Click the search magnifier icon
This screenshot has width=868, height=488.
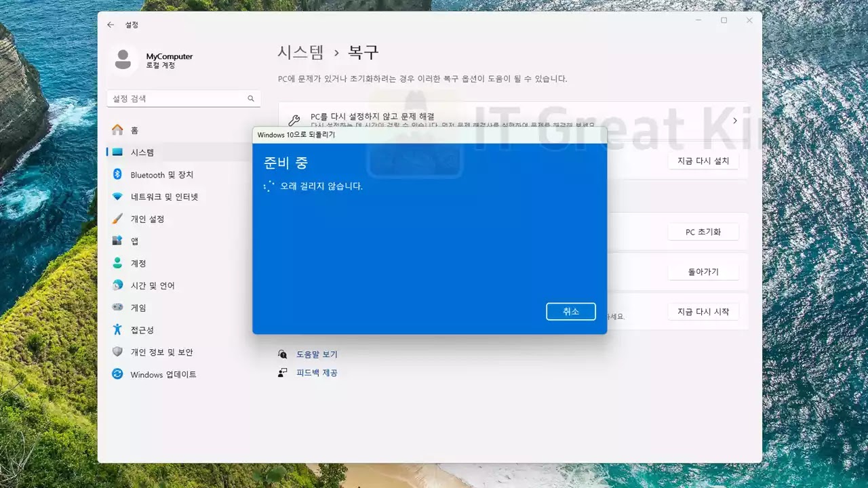(x=251, y=99)
